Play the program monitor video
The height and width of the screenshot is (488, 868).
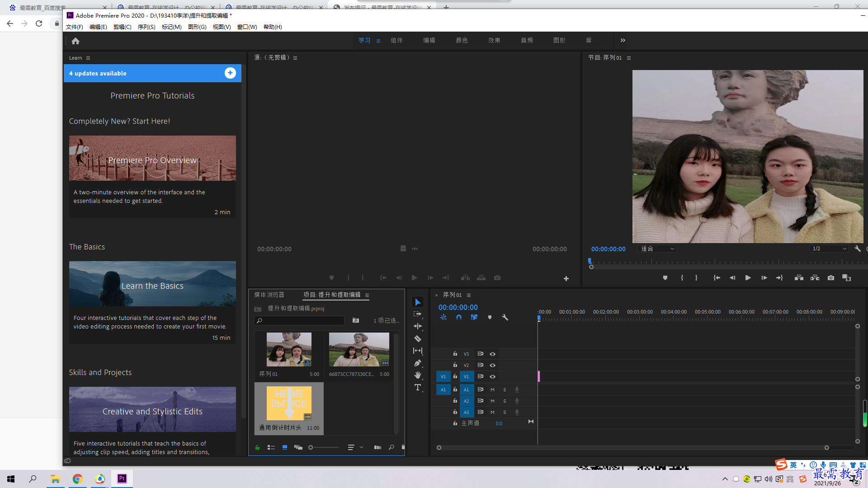(x=748, y=278)
